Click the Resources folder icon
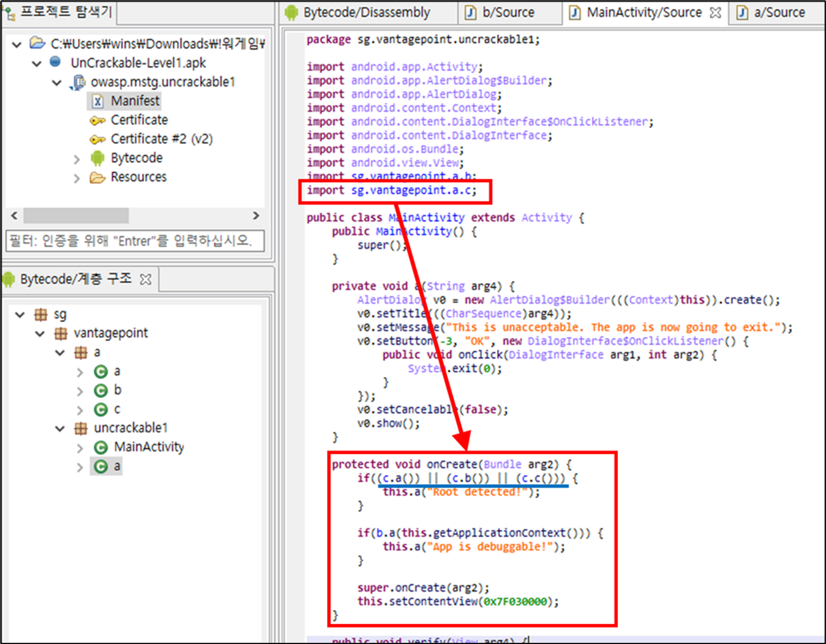Viewport: 826px width, 644px height. coord(97,178)
